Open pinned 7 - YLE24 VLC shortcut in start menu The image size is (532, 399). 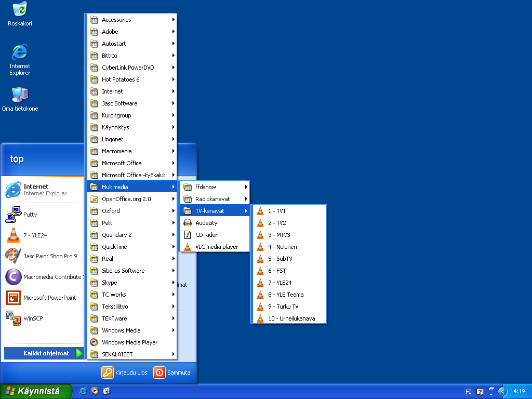43,235
